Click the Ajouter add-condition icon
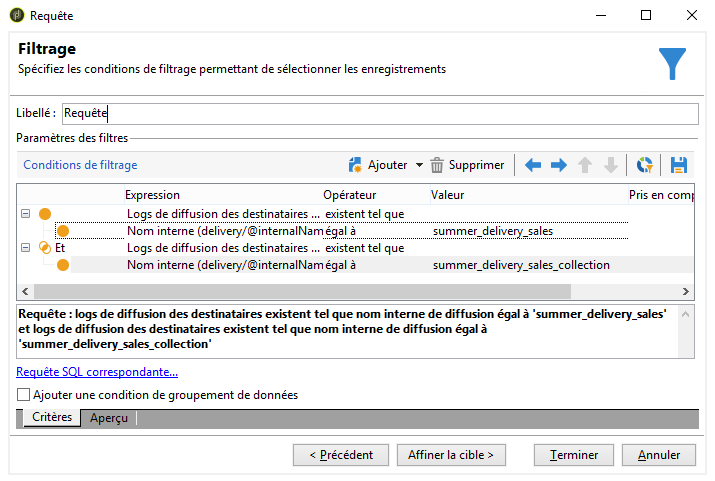 click(355, 165)
